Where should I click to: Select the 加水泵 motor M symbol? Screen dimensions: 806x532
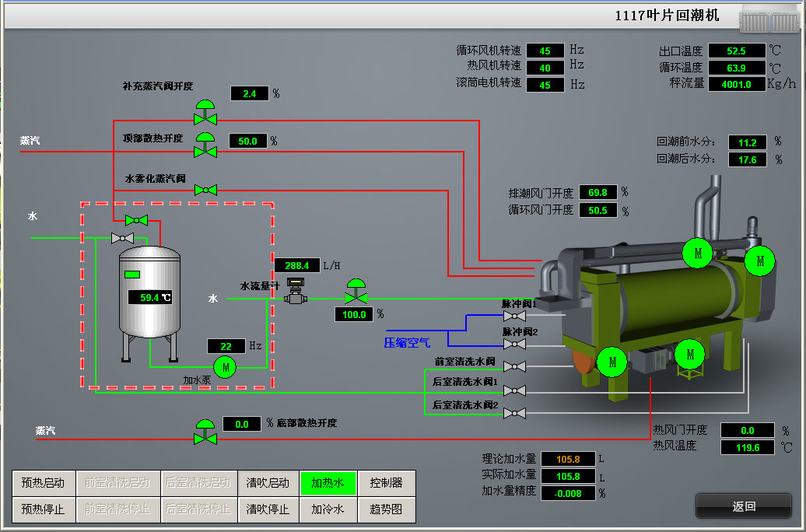coord(225,366)
